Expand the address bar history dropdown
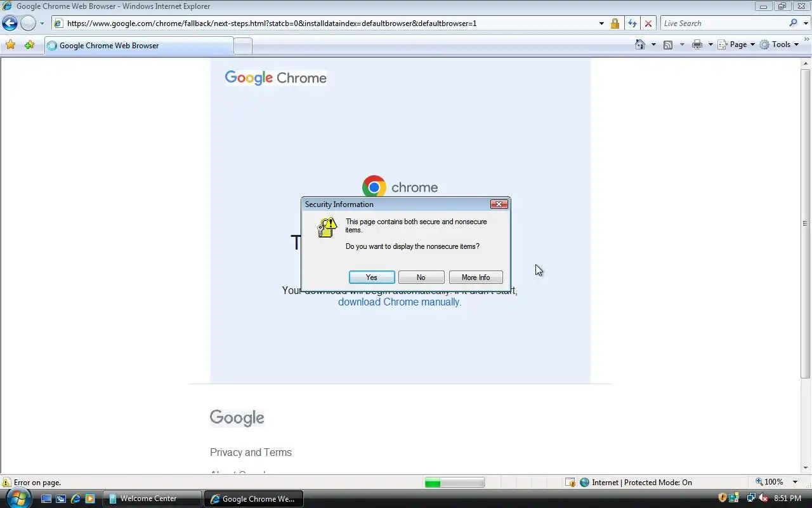 pyautogui.click(x=601, y=23)
